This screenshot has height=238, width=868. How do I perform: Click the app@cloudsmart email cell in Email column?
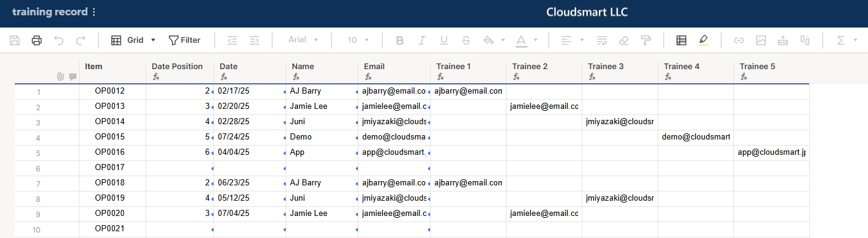pyautogui.click(x=394, y=152)
